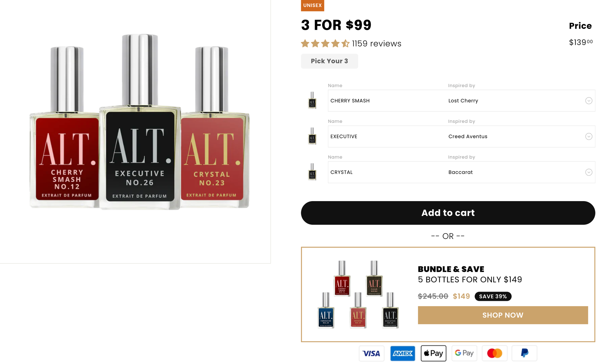
Task: Click the small bottle icon beside Crystal
Action: (x=312, y=172)
